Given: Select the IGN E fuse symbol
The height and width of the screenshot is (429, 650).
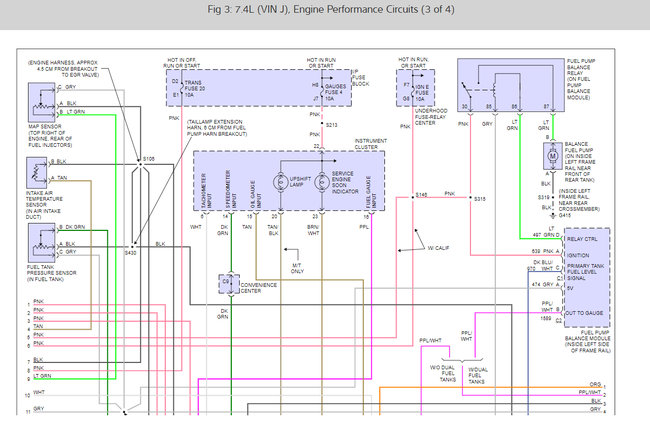Looking at the screenshot, I should coord(412,92).
